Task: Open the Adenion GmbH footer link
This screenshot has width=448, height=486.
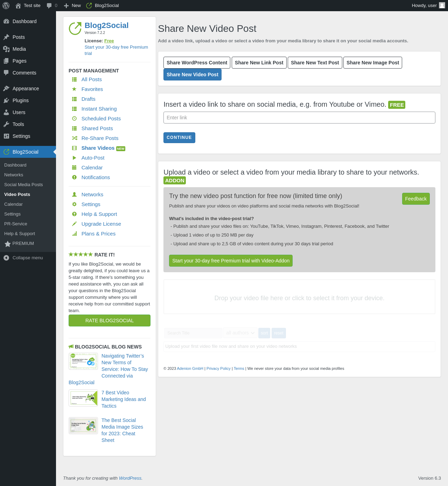Action: 190,368
